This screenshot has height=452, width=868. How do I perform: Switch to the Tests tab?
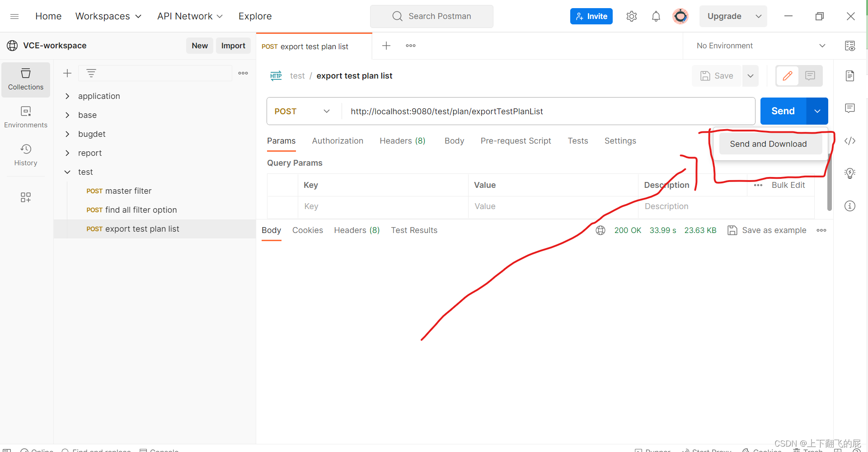click(578, 141)
